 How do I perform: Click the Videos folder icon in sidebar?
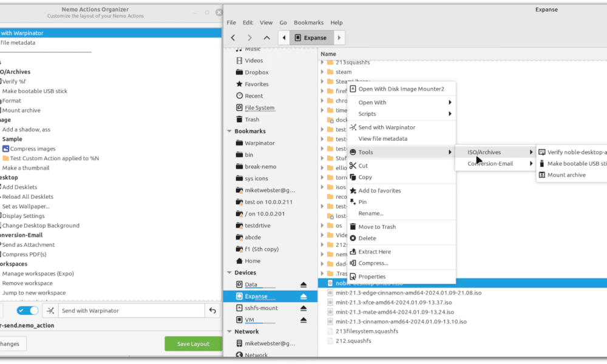(x=239, y=60)
